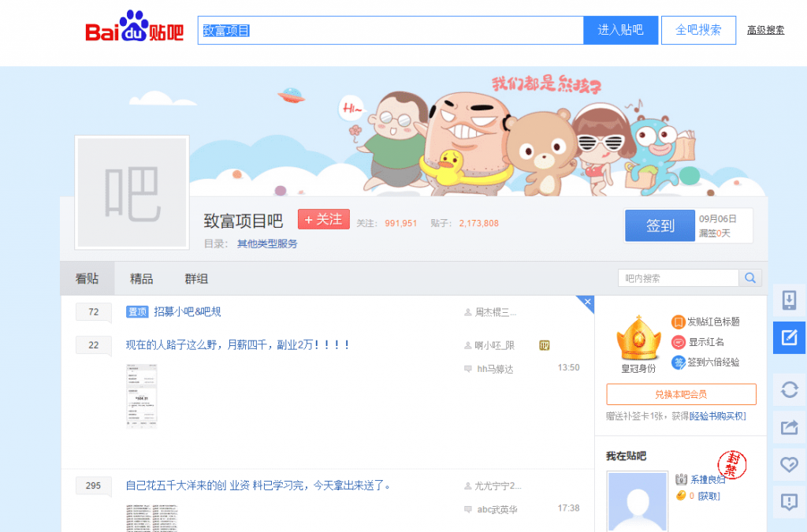Click the mobile app download icon in sidebar
Image resolution: width=807 pixels, height=532 pixels.
[789, 300]
